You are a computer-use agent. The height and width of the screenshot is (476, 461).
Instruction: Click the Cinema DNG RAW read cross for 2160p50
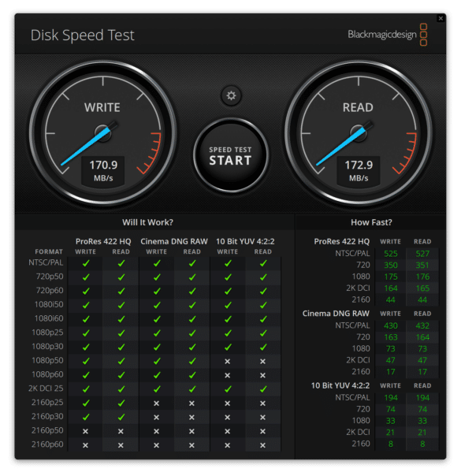[191, 431]
